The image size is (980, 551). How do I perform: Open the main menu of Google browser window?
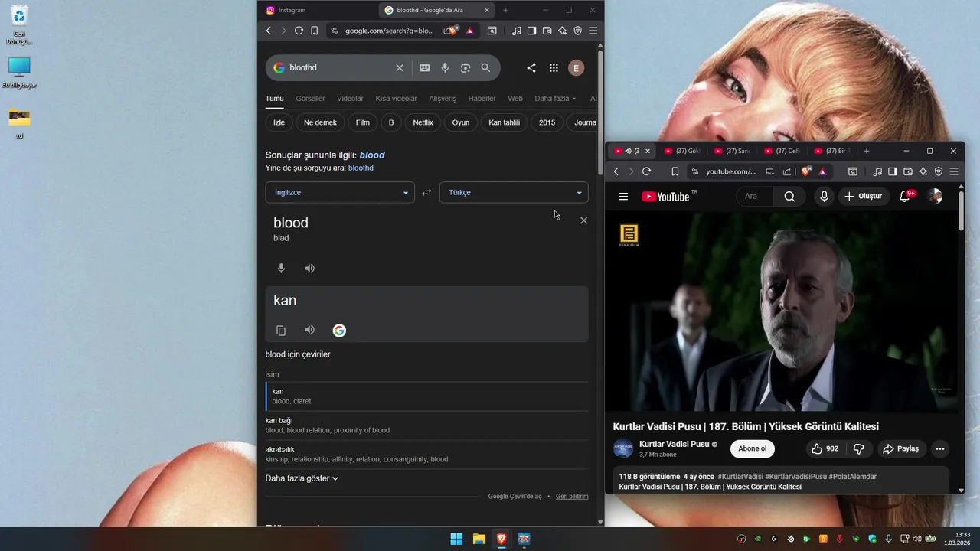point(593,31)
